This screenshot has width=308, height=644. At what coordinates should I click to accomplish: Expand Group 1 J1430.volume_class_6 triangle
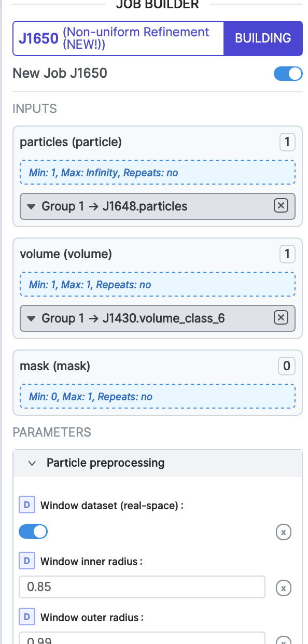(x=31, y=318)
